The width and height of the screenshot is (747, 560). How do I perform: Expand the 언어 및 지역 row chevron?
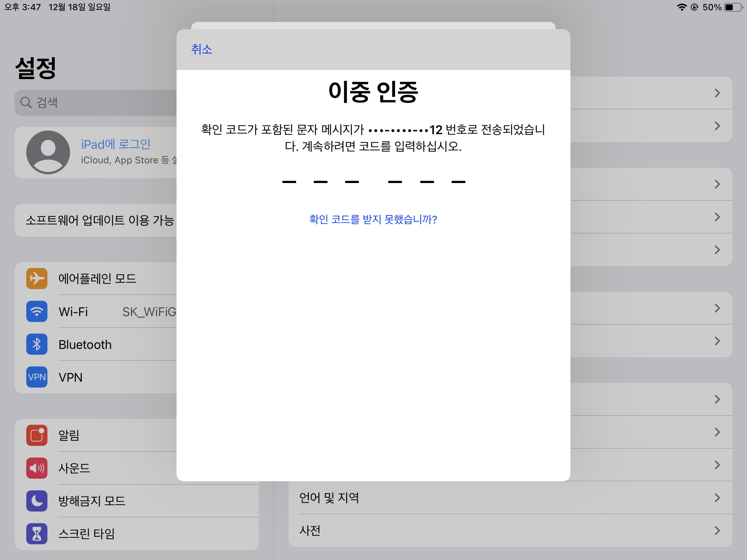point(717,498)
